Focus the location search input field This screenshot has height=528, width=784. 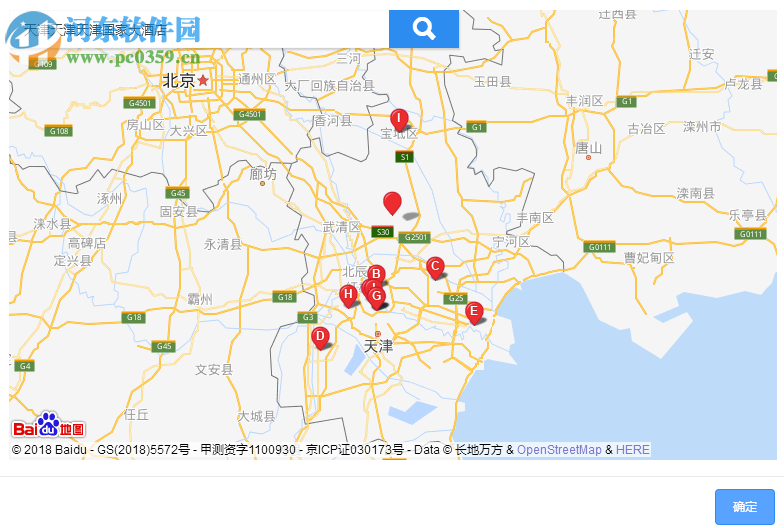point(199,29)
